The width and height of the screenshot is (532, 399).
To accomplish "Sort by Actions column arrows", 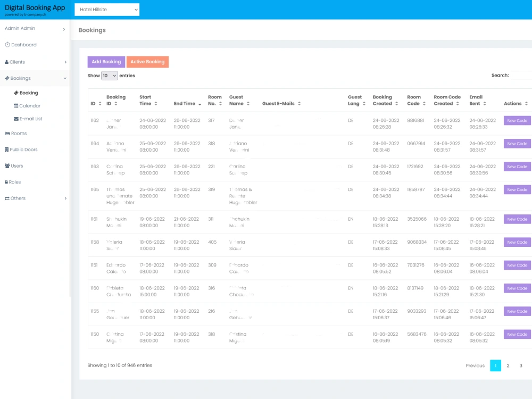I will click(x=526, y=104).
